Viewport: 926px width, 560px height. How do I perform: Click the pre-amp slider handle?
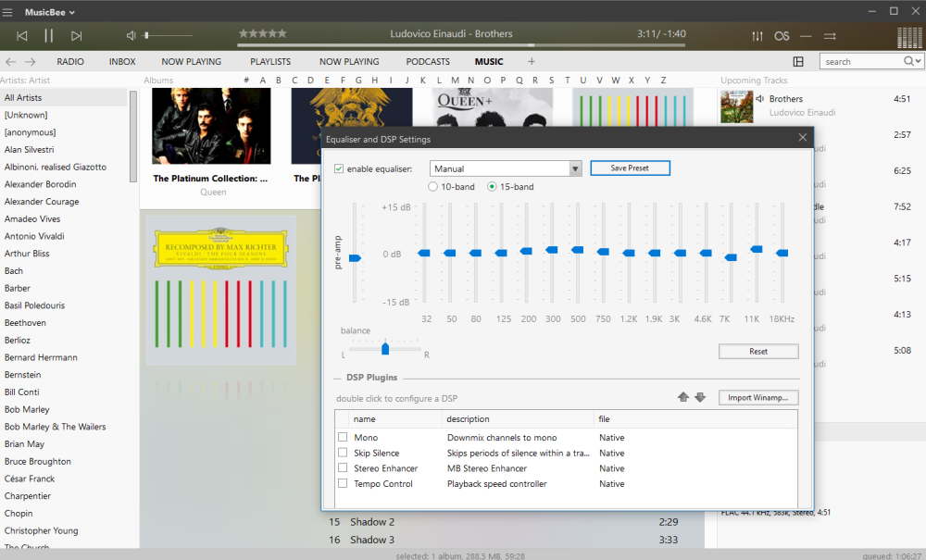click(x=355, y=258)
